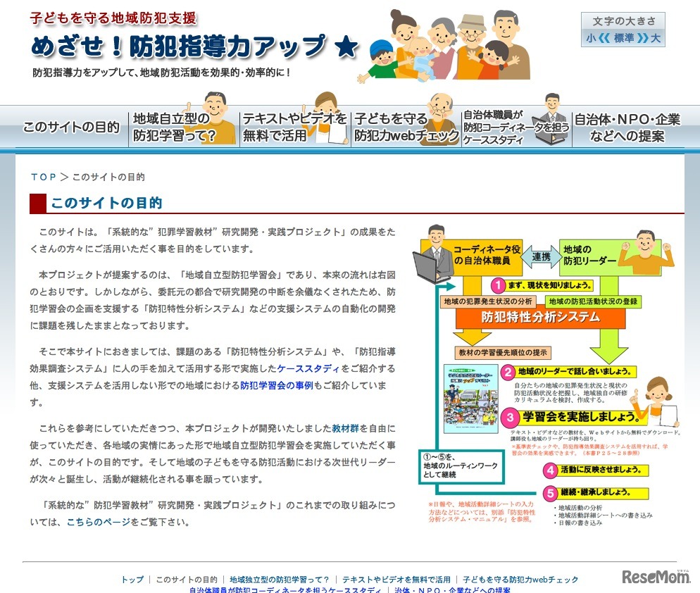Decrease text size with 小《
This screenshot has height=593, width=700.
(x=598, y=38)
